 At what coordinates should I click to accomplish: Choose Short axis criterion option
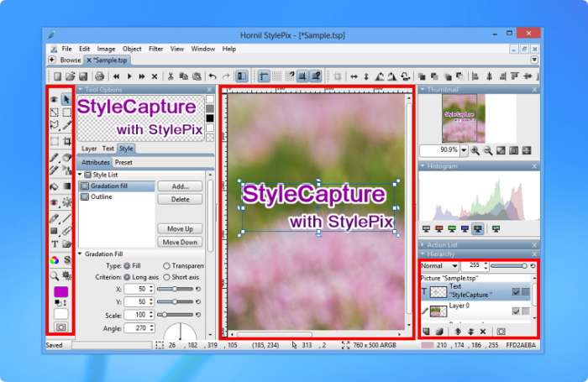(165, 277)
